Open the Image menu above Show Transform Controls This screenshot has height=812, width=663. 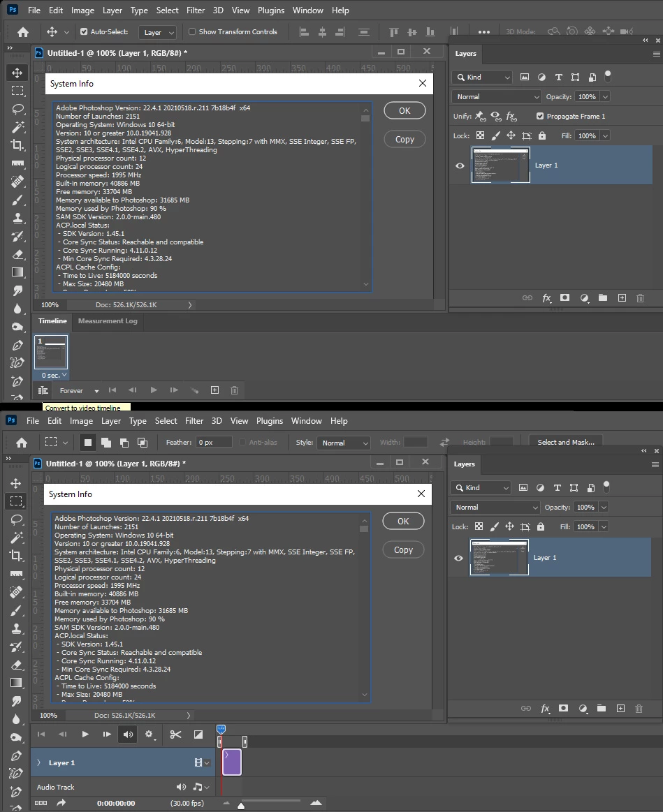82,10
